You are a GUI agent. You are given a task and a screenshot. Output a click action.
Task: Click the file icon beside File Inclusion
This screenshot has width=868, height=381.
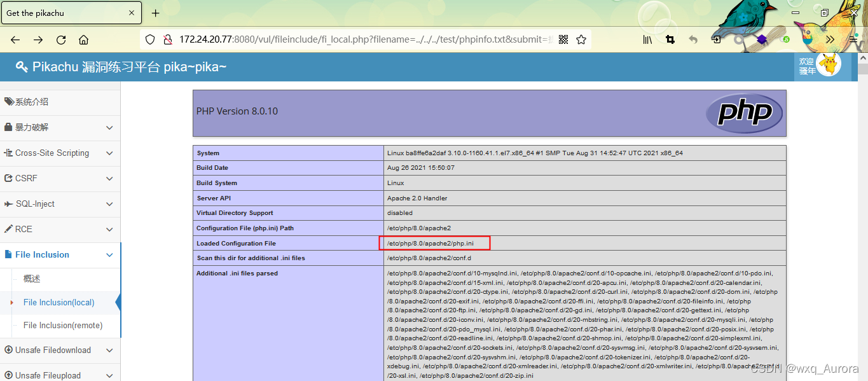coord(8,254)
